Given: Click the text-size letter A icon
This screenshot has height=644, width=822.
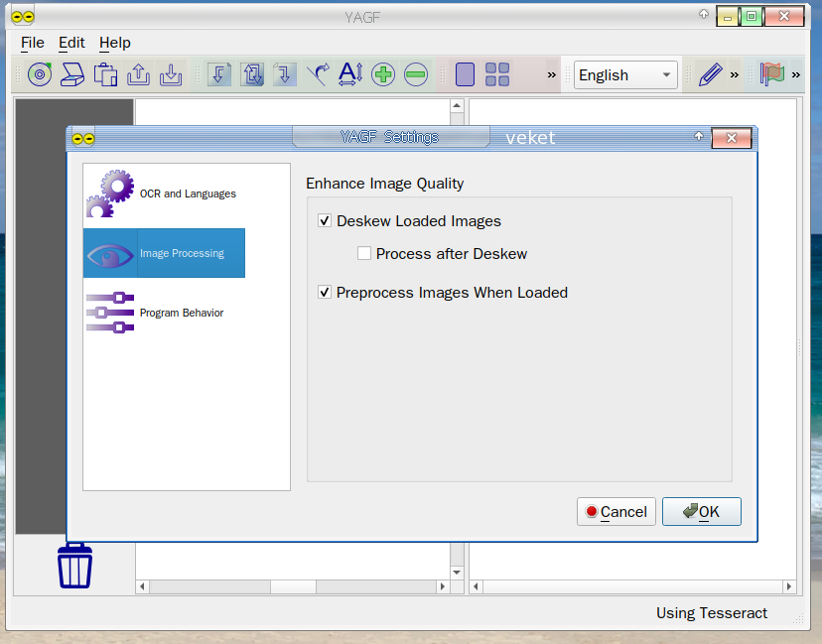Looking at the screenshot, I should point(350,74).
